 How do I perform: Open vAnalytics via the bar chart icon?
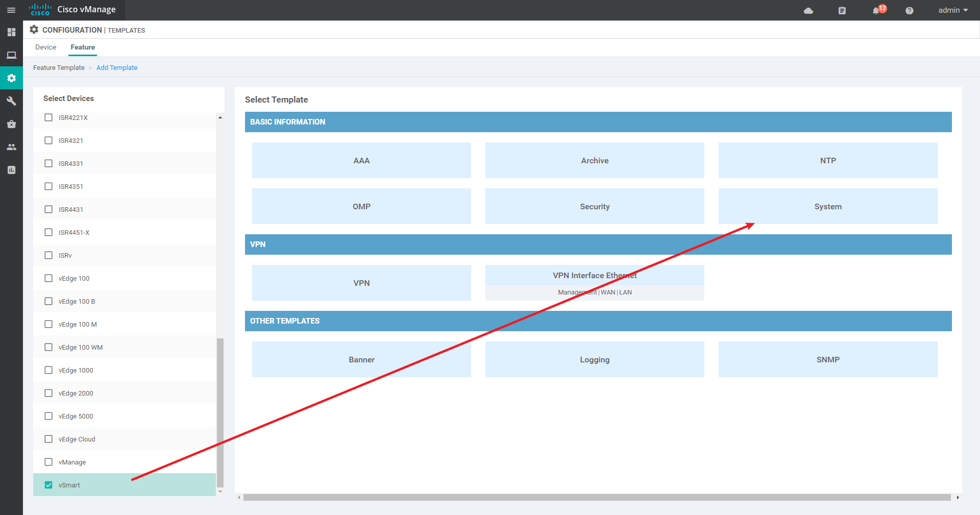point(11,169)
